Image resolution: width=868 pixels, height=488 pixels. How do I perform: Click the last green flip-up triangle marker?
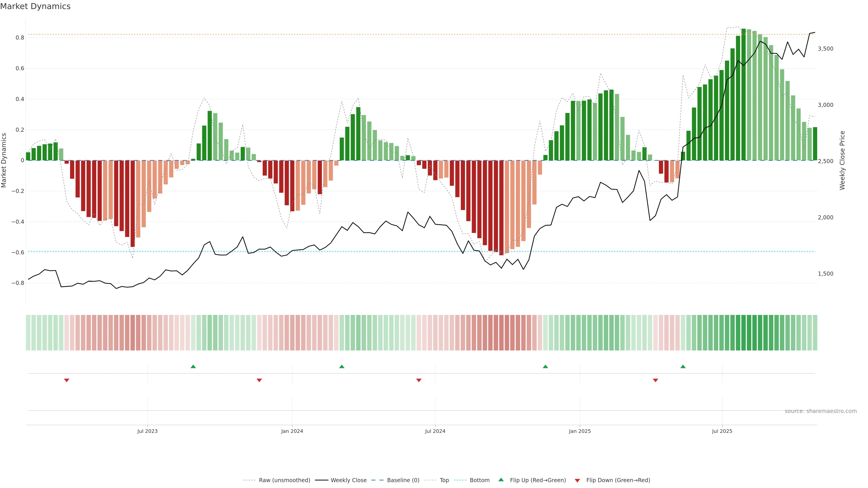(x=683, y=366)
